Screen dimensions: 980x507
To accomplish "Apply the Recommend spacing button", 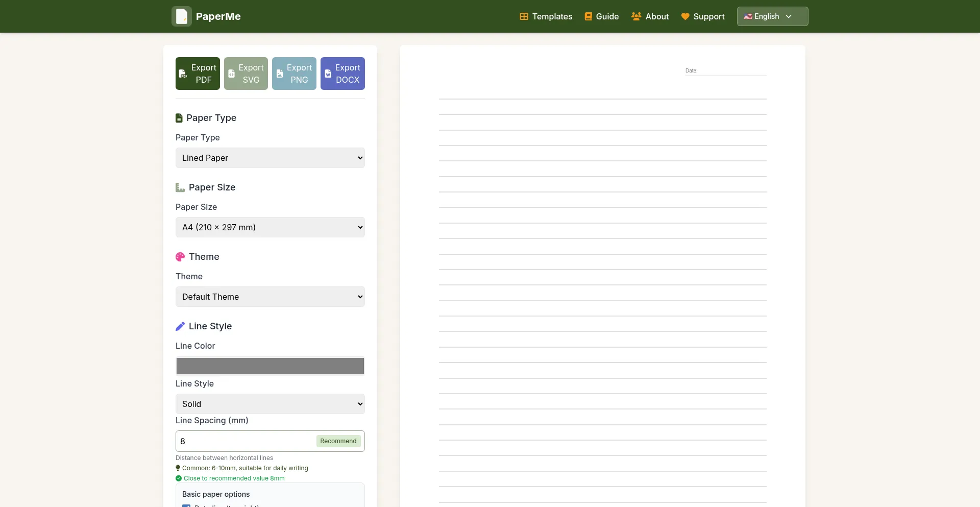I will [x=338, y=441].
